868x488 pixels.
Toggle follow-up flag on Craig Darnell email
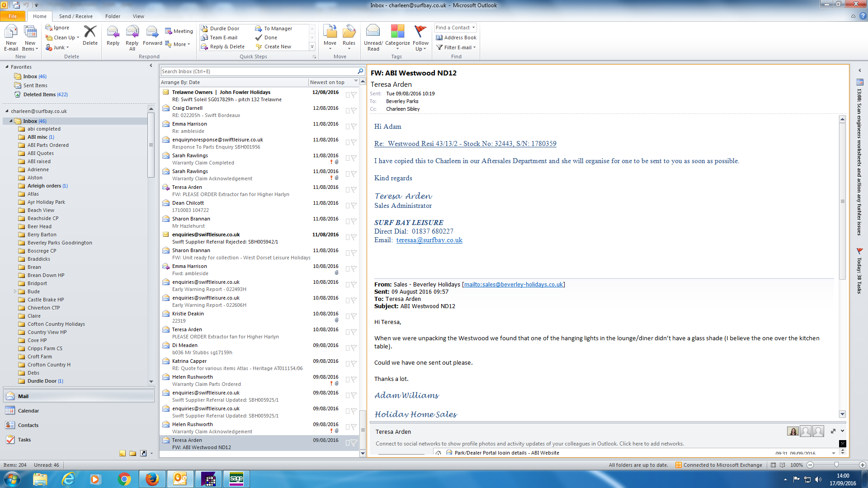354,110
